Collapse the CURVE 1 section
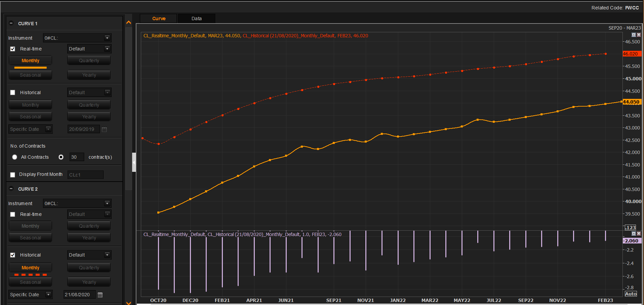This screenshot has width=644, height=305. click(11, 23)
